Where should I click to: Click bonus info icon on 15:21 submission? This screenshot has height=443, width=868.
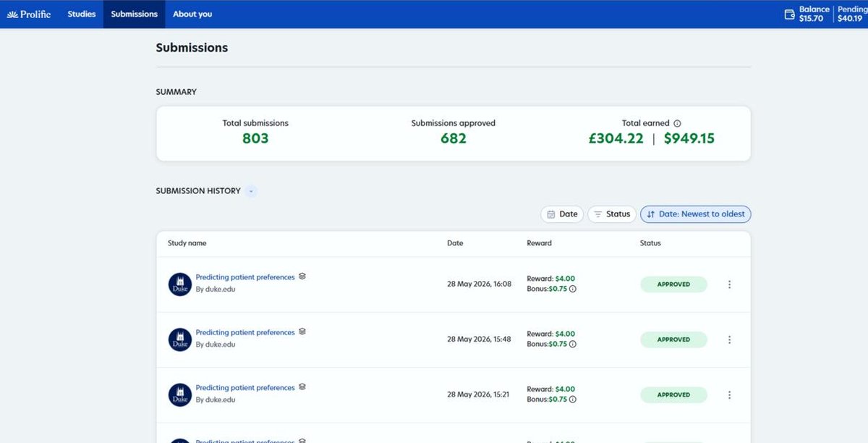(573, 400)
